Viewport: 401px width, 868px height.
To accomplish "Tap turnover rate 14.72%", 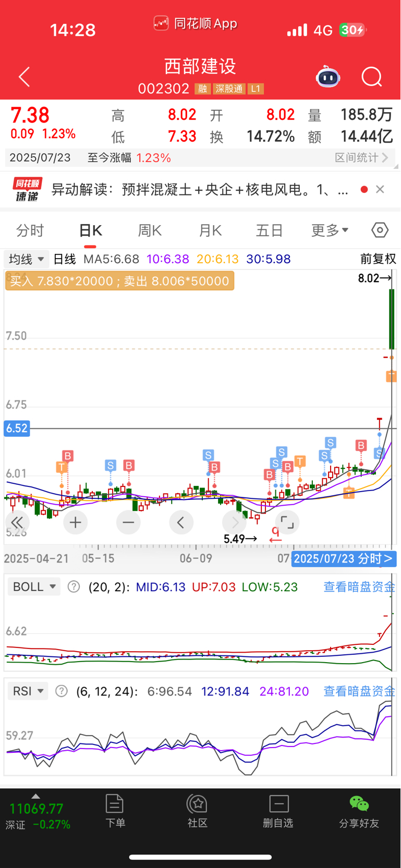I will [x=271, y=137].
